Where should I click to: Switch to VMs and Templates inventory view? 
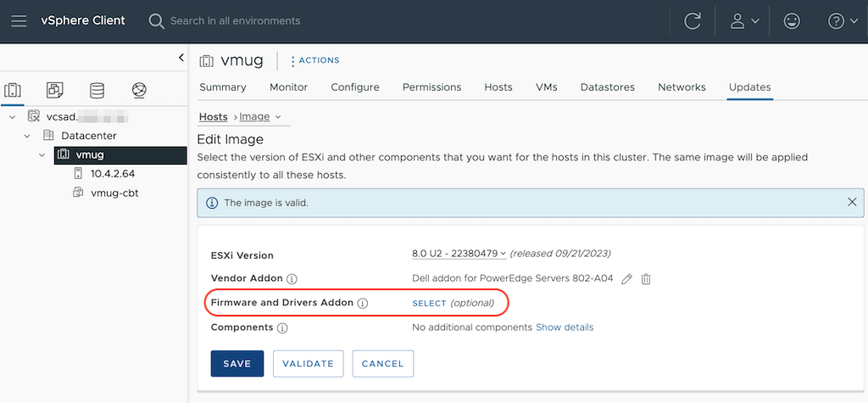55,90
